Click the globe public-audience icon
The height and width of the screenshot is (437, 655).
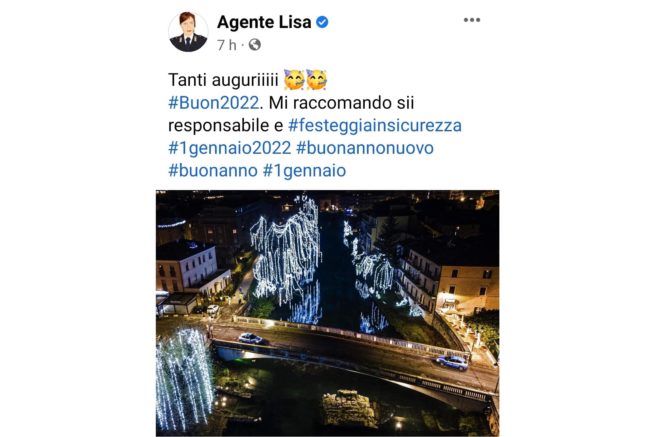(255, 45)
